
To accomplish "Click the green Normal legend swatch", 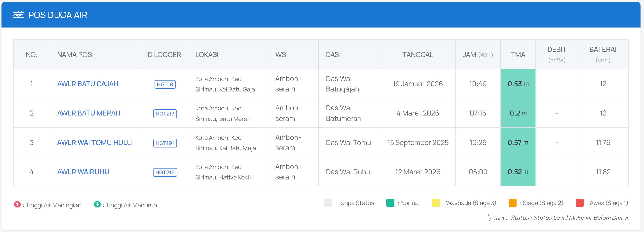I will [x=390, y=203].
